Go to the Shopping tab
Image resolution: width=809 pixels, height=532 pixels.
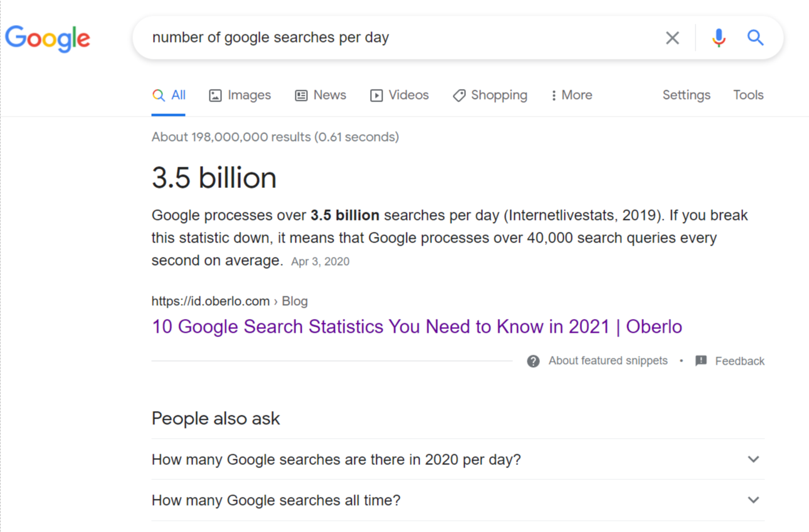[490, 95]
